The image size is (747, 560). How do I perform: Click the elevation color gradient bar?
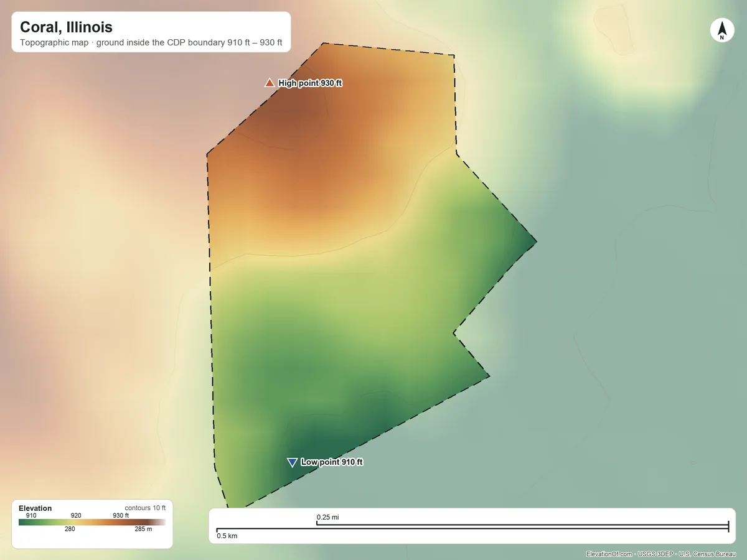[x=92, y=522]
